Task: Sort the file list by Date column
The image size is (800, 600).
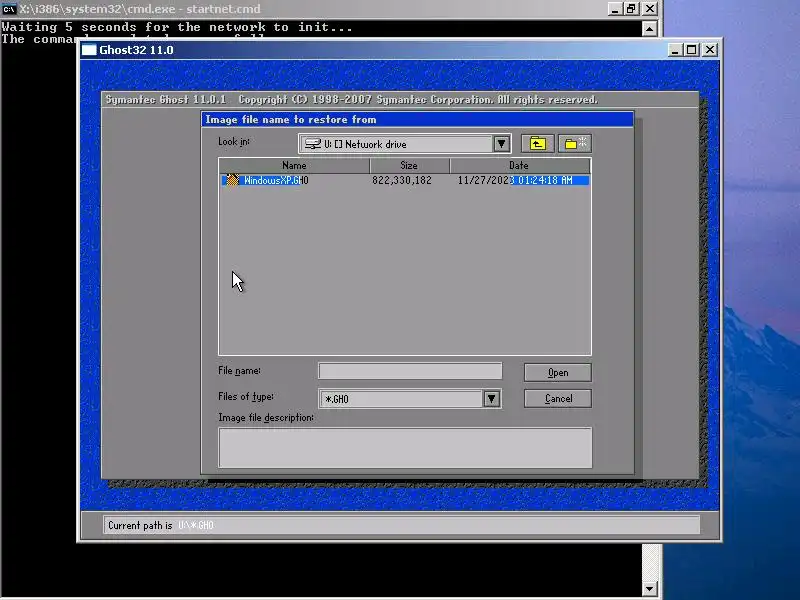Action: 519,165
